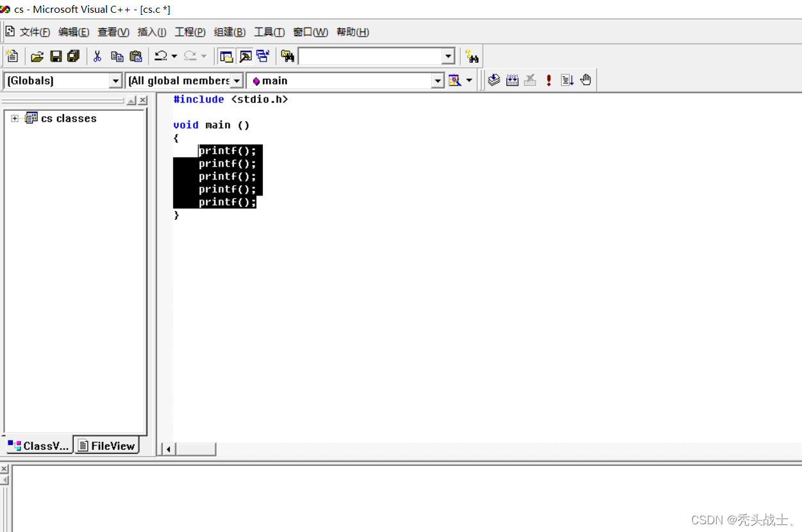Screen dimensions: 802x532
Task: Save all open documents
Action: coord(72,56)
